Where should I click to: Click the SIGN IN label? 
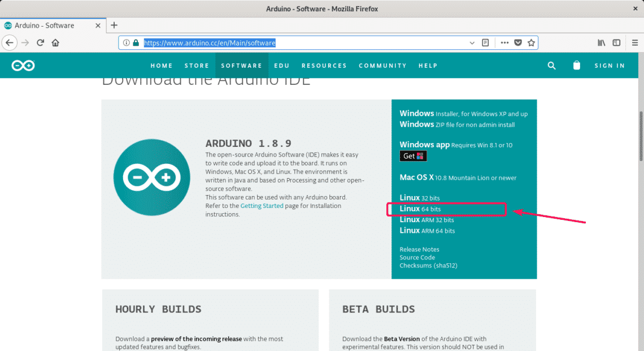click(x=610, y=66)
